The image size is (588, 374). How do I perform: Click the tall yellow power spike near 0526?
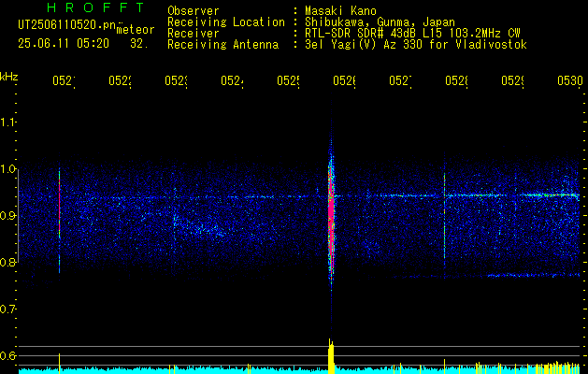pyautogui.click(x=331, y=356)
